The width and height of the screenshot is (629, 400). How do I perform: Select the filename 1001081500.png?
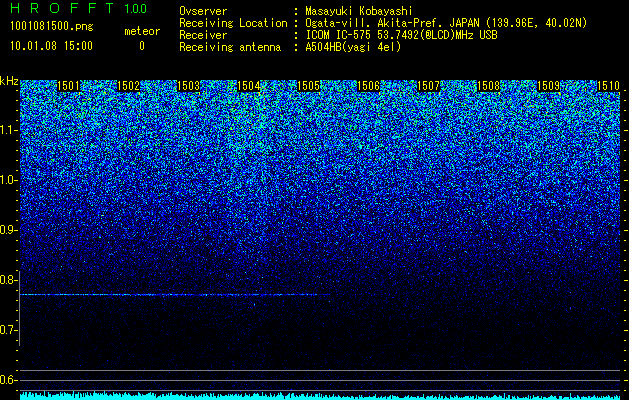click(x=52, y=26)
